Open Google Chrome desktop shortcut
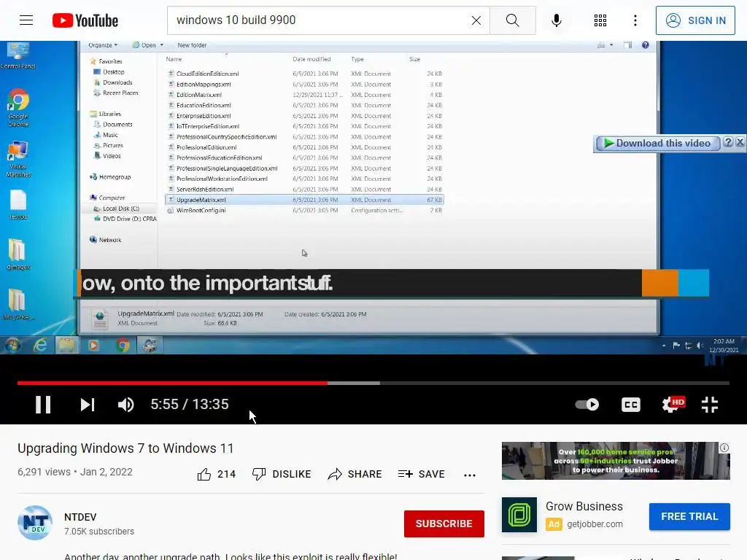The width and height of the screenshot is (747, 560). (x=18, y=108)
